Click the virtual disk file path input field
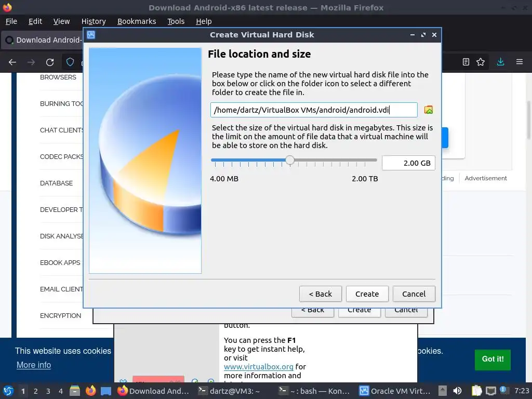Image resolution: width=532 pixels, height=399 pixels. [314, 110]
